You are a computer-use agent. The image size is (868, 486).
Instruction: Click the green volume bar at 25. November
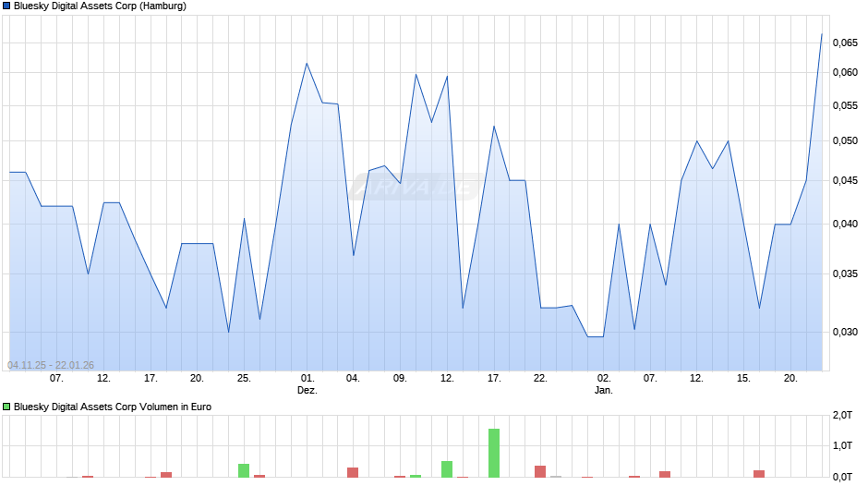coord(244,470)
